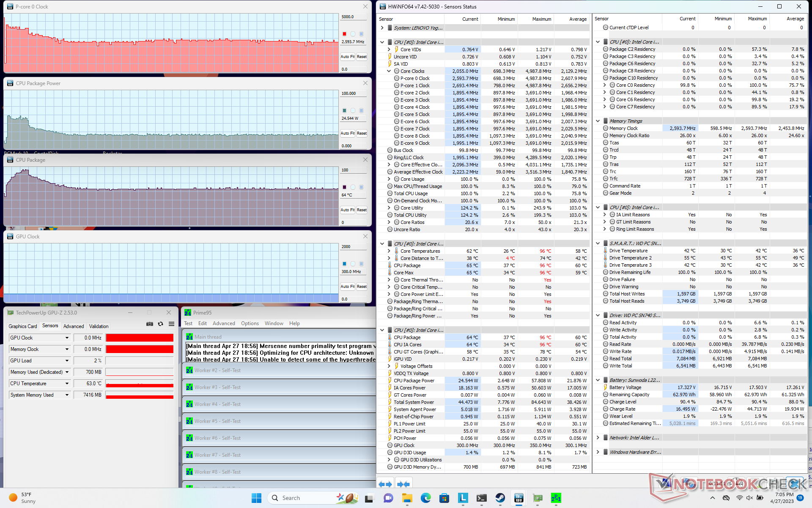Click Auto Fit on the P-core 0 Clock graph
The height and width of the screenshot is (508, 812).
[347, 57]
